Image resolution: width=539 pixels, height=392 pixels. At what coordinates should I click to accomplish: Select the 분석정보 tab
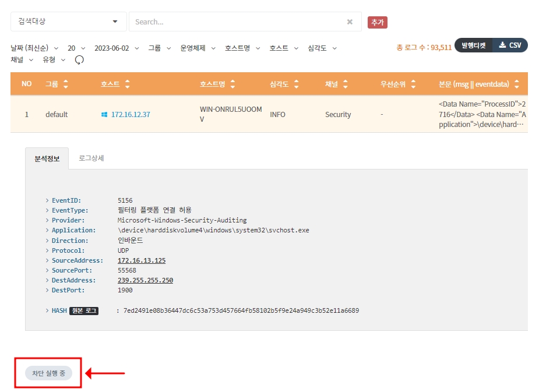(x=47, y=158)
